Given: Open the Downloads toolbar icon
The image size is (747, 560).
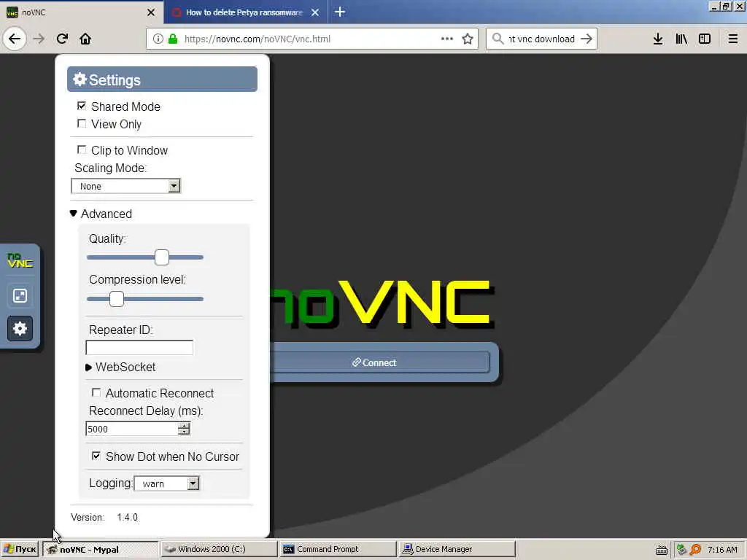Looking at the screenshot, I should tap(658, 39).
